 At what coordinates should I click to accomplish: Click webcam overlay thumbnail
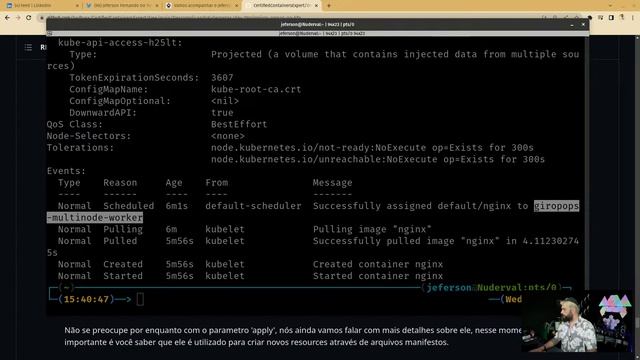tap(577, 322)
